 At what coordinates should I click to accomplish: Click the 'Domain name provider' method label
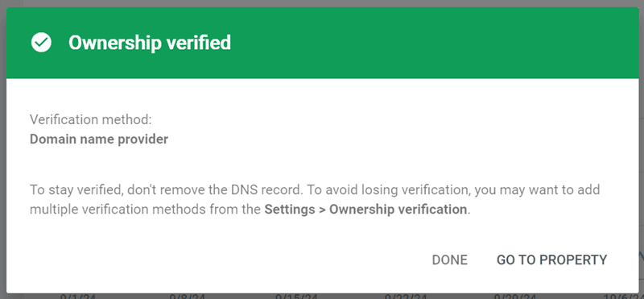coord(99,139)
